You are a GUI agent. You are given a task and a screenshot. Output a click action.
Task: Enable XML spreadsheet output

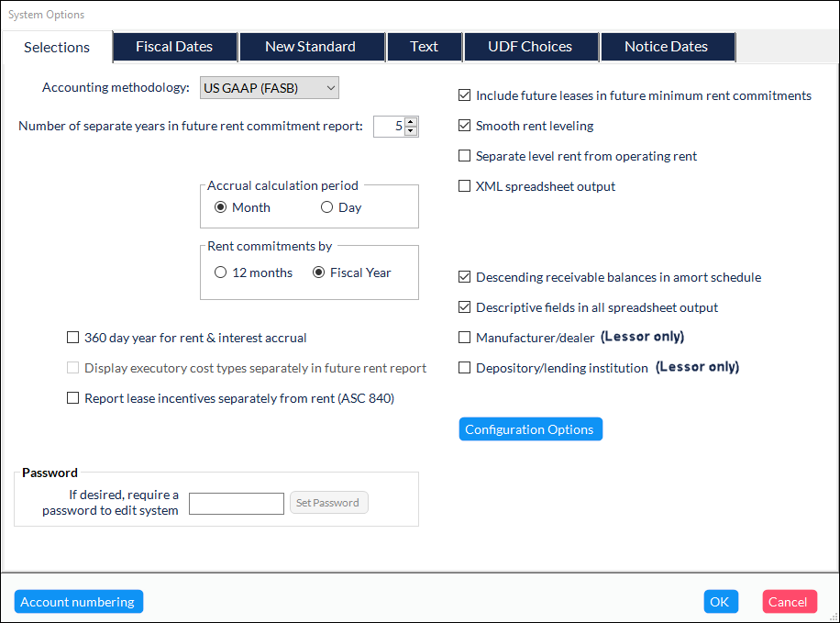(x=465, y=186)
